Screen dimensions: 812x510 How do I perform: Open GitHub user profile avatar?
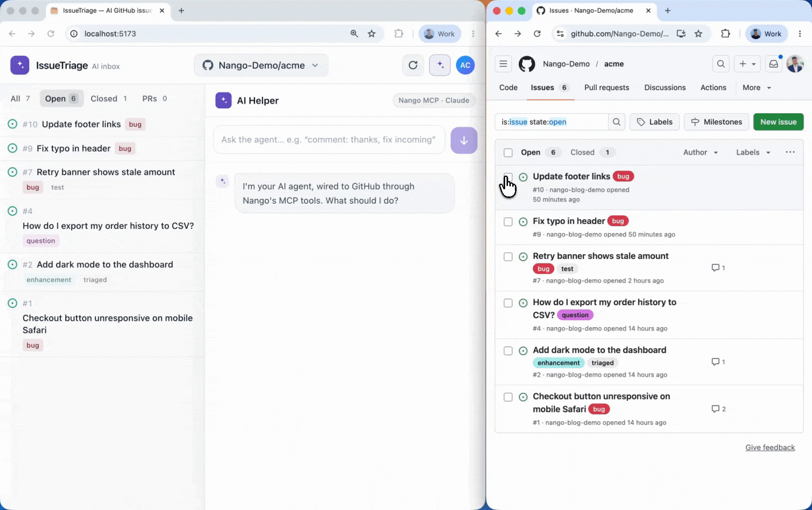tap(795, 64)
